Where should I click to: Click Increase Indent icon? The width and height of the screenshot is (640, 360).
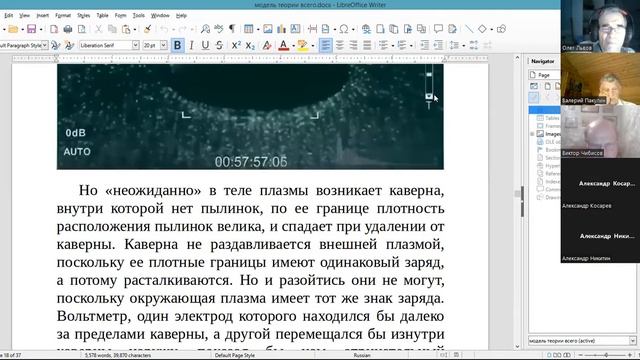[424, 45]
